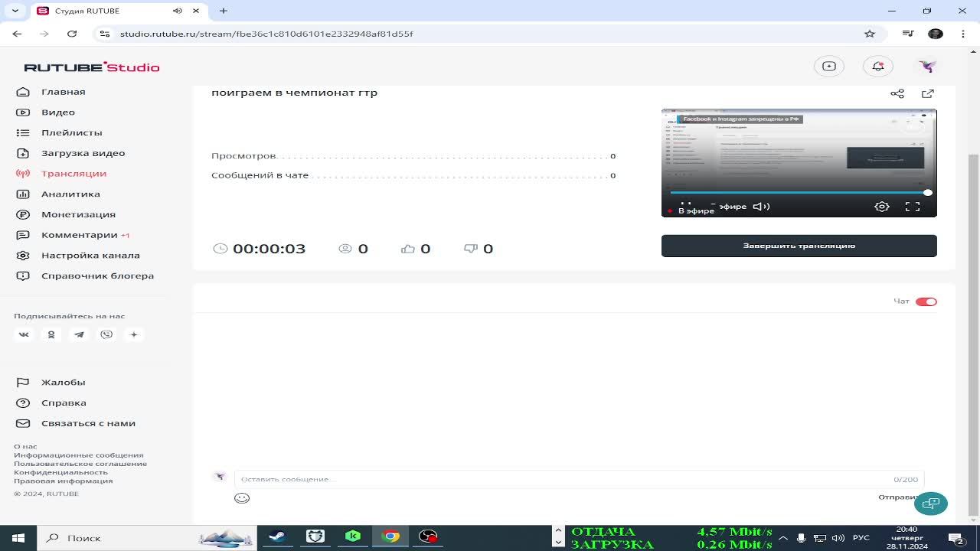The image size is (980, 551).
Task: Click the RUTUBE Studio logo
Action: [92, 67]
